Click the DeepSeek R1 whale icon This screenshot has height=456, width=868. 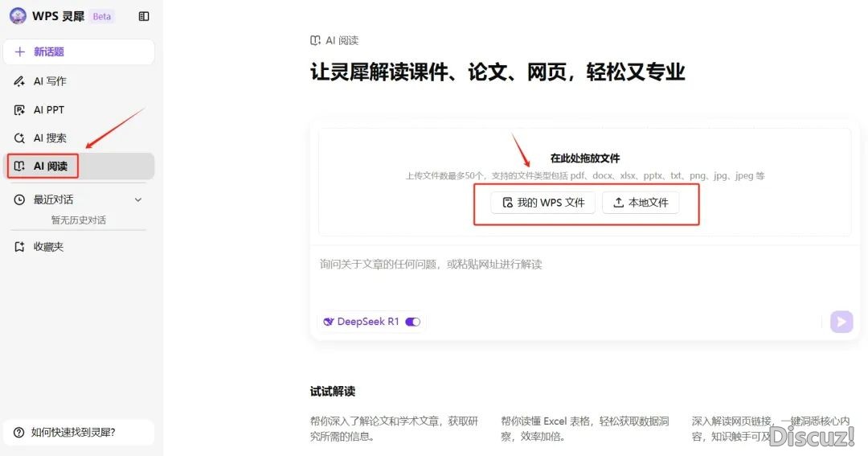tap(328, 322)
